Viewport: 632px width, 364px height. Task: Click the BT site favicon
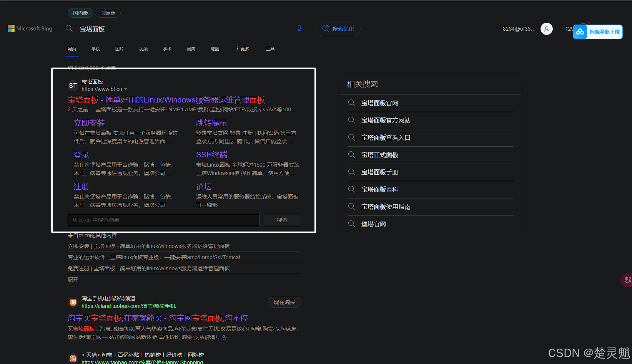point(73,86)
